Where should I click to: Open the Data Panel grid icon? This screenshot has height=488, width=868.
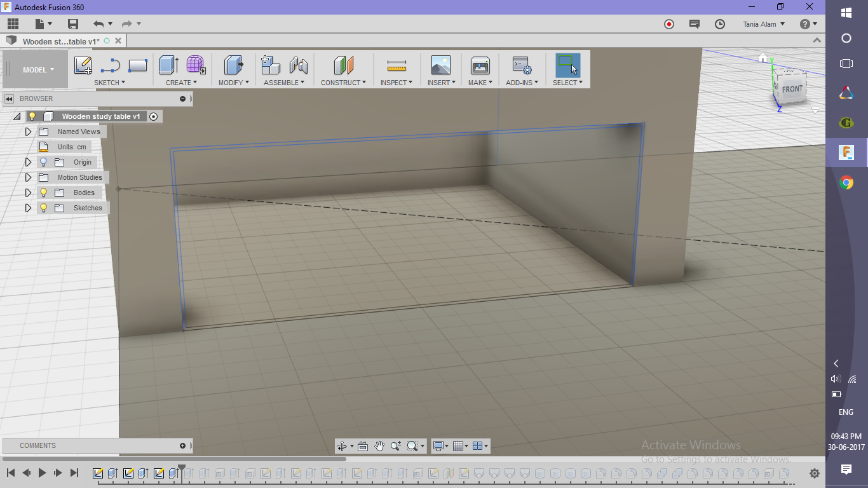[13, 24]
